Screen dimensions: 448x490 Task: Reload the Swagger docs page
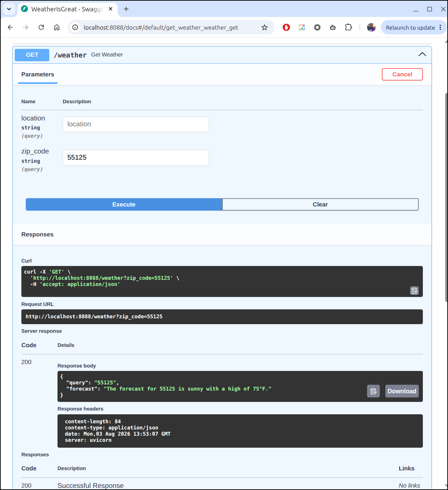[x=41, y=27]
